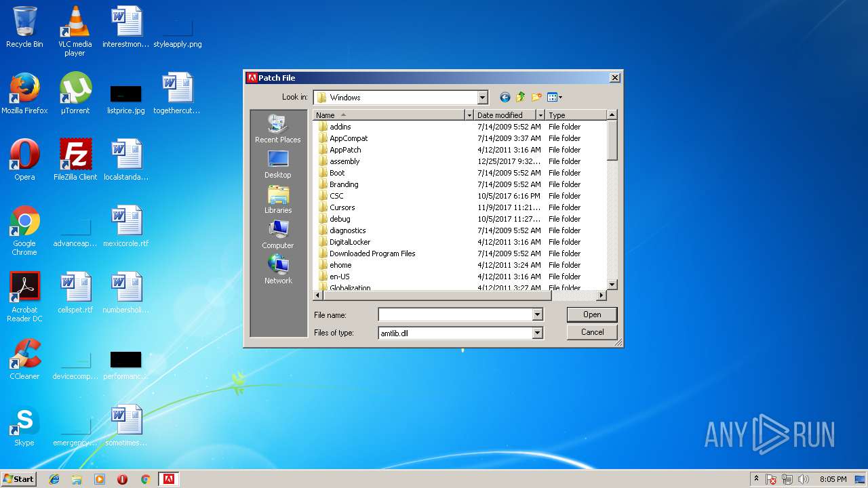Select the ehome folder
Screen dimensions: 868x488
click(x=340, y=265)
